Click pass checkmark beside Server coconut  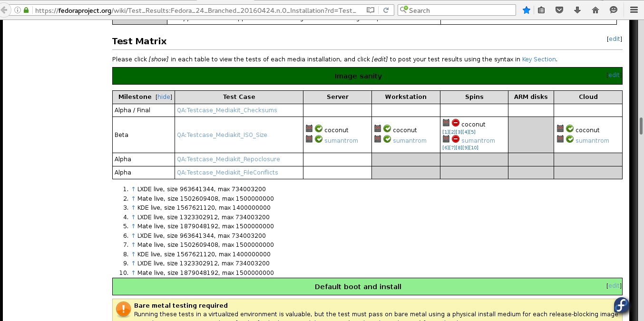pyautogui.click(x=319, y=128)
